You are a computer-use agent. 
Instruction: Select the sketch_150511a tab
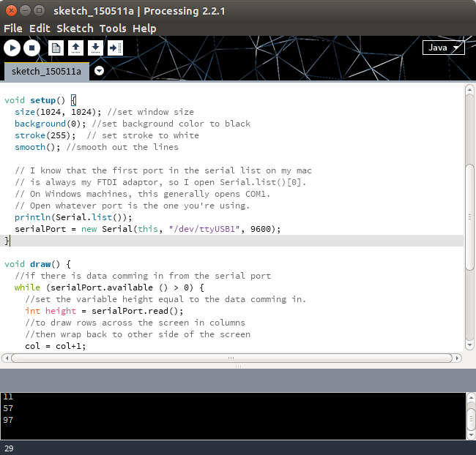[47, 72]
